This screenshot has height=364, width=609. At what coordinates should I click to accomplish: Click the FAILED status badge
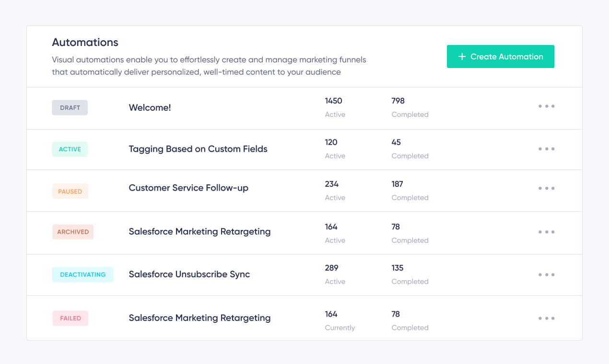tap(70, 318)
